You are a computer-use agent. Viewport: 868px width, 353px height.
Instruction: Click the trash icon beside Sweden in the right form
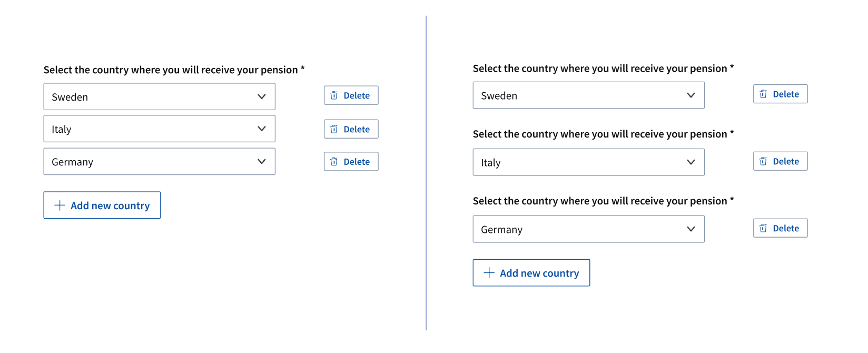pos(763,94)
